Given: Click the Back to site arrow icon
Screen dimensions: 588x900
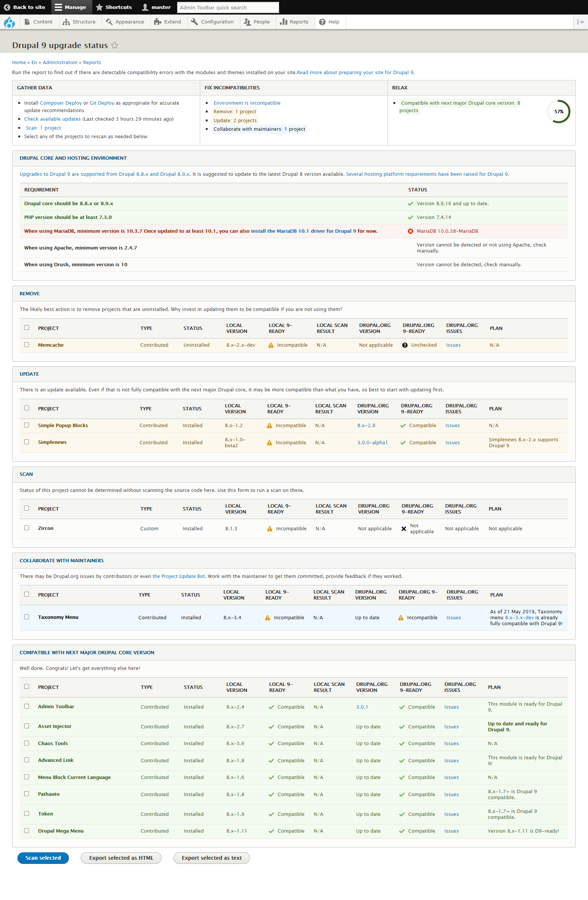Looking at the screenshot, I should click(x=7, y=7).
